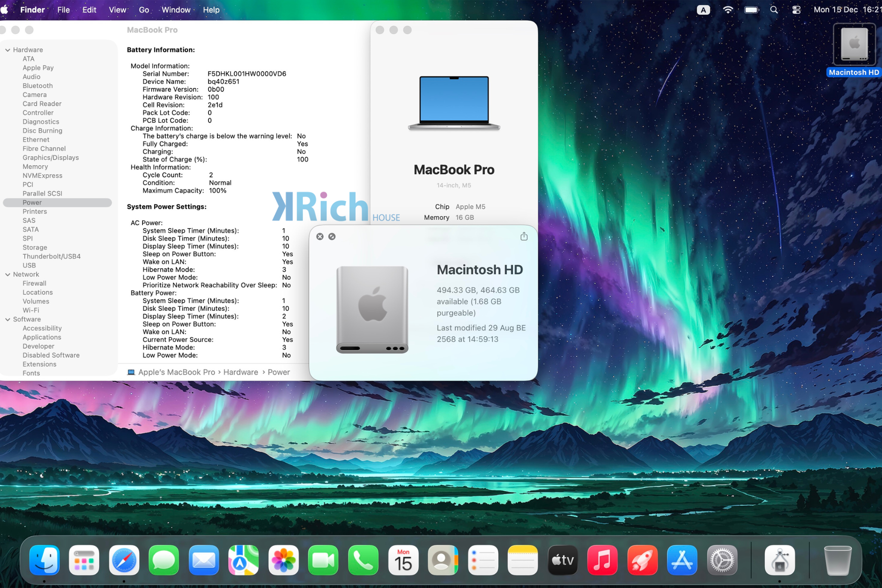882x588 pixels.
Task: Open the Go menu
Action: click(x=144, y=9)
